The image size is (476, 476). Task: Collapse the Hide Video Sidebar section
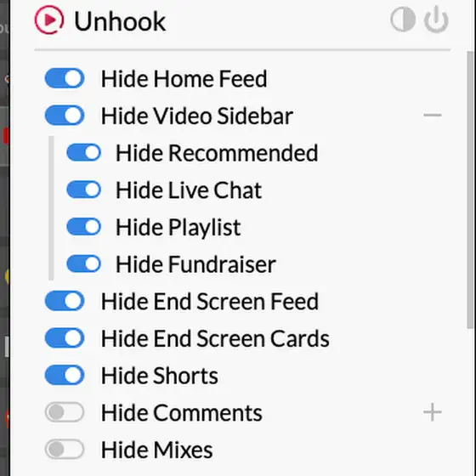433,115
